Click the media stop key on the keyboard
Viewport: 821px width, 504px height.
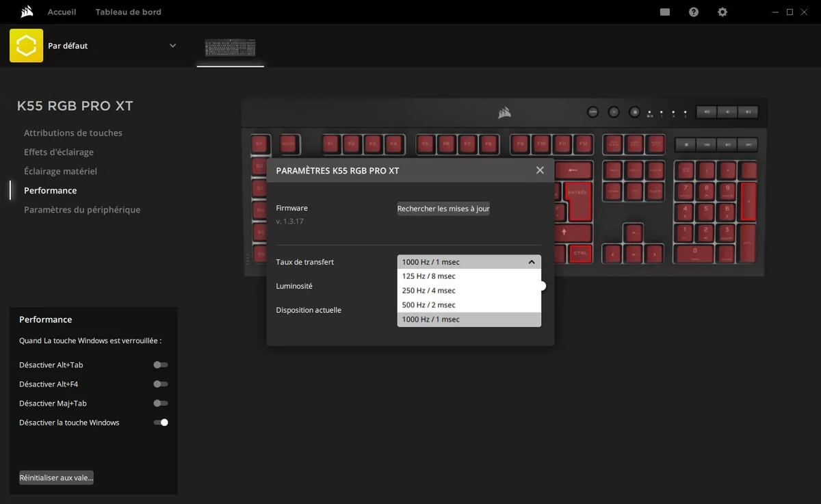click(685, 144)
